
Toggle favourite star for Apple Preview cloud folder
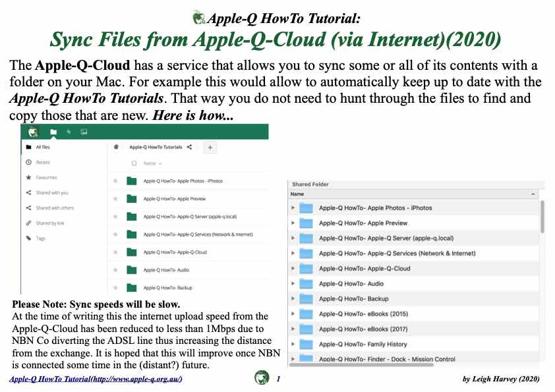click(115, 199)
